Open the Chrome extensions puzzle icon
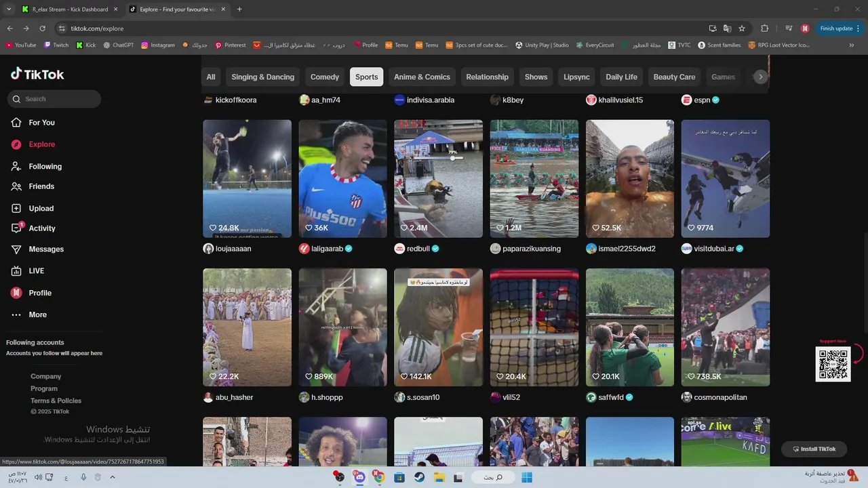Screen dimensions: 868x488 pyautogui.click(x=765, y=28)
